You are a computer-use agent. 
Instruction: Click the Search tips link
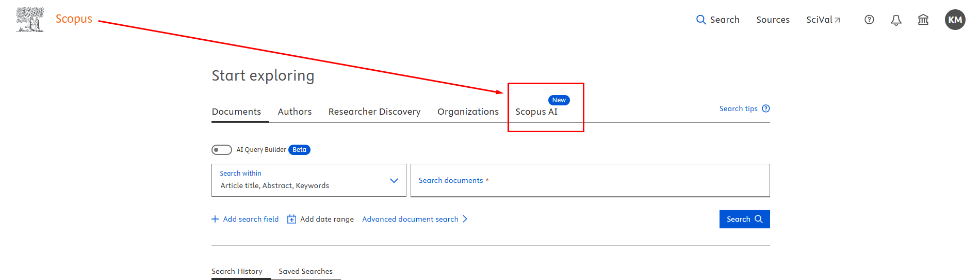(738, 108)
